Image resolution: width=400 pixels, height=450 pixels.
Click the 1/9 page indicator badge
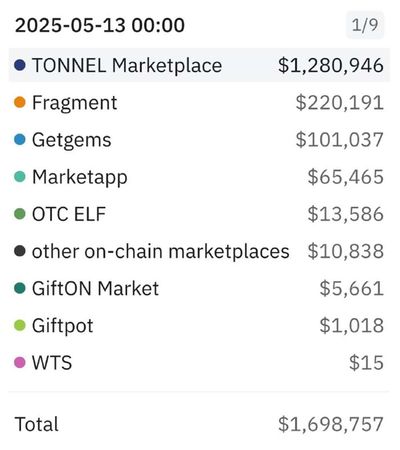click(365, 25)
